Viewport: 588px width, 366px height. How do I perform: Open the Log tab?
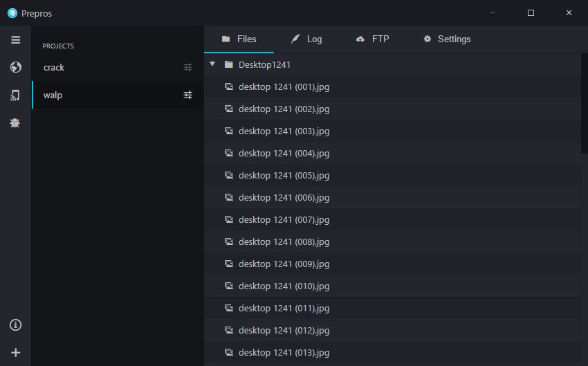tap(306, 39)
